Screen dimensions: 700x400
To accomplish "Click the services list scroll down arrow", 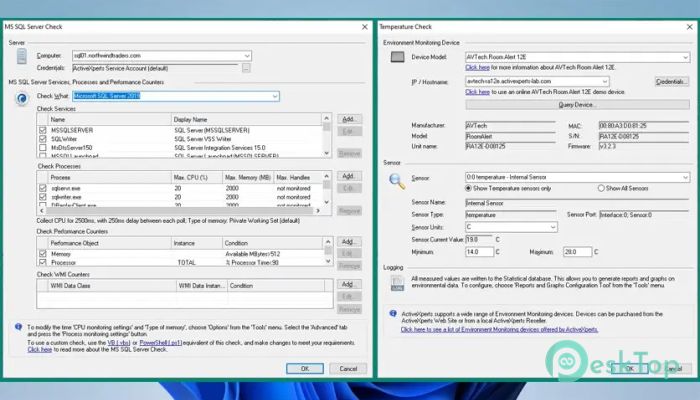I will (x=327, y=153).
